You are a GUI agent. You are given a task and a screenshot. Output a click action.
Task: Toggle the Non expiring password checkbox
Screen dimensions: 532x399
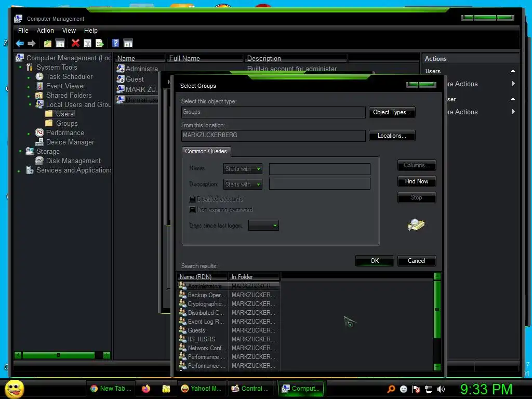point(192,210)
